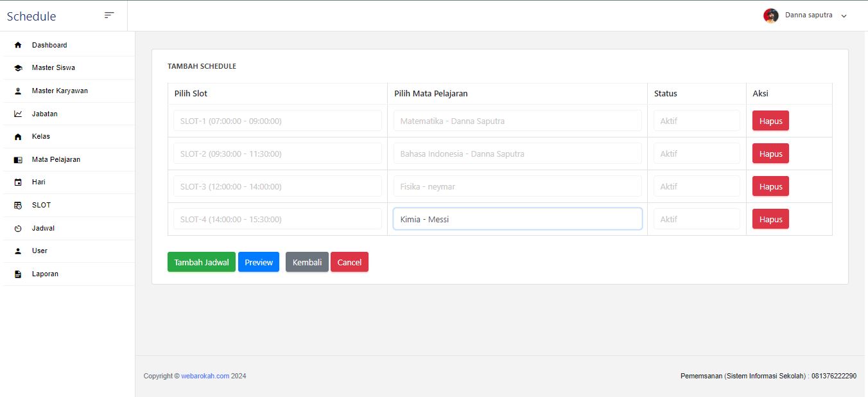
Task: Open the Status dropdown for SLOT-3 row
Action: click(x=696, y=186)
